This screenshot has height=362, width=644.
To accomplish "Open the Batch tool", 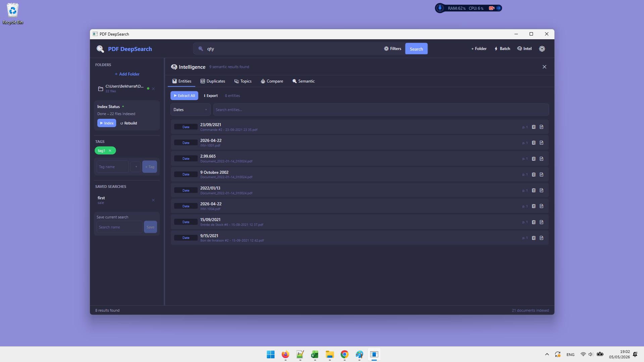I will pyautogui.click(x=502, y=49).
